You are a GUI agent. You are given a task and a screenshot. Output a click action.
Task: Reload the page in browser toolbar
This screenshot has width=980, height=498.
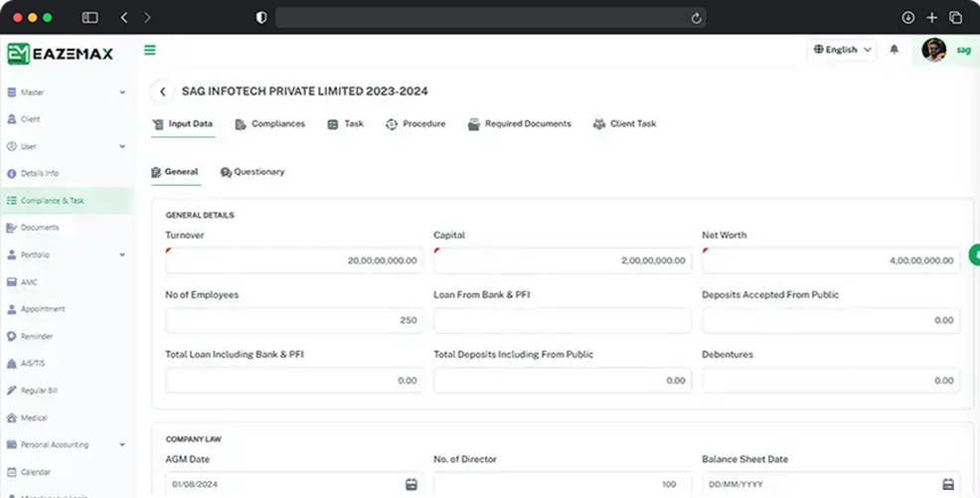point(697,18)
